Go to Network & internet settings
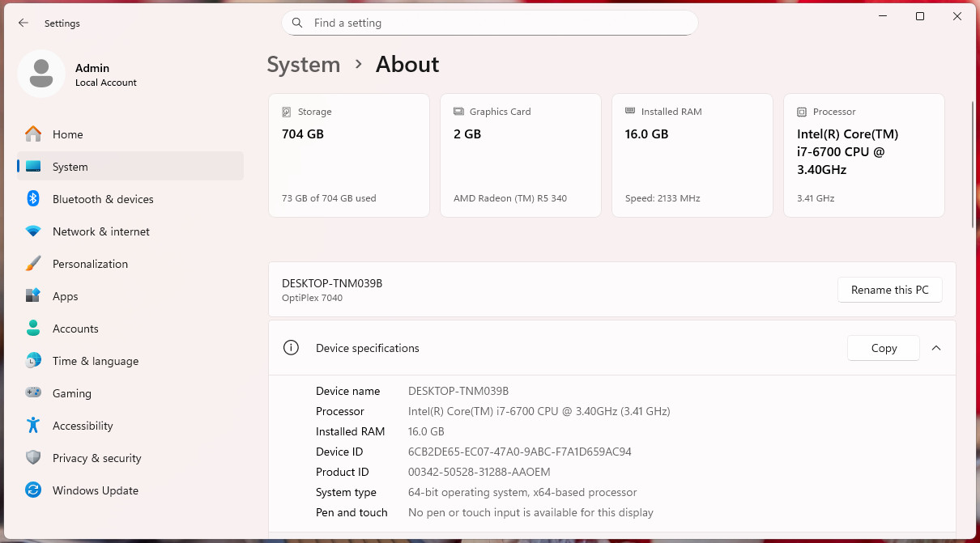980x543 pixels. click(130, 231)
